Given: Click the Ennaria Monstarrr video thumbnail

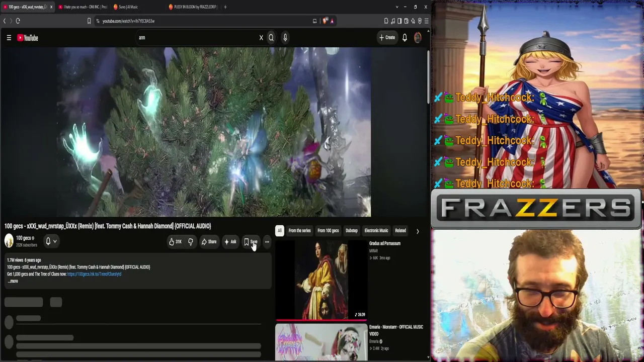Looking at the screenshot, I should [x=321, y=342].
